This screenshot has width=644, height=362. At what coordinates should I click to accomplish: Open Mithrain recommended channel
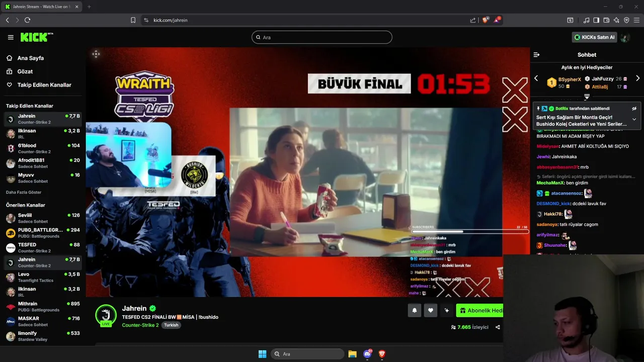tap(43, 307)
